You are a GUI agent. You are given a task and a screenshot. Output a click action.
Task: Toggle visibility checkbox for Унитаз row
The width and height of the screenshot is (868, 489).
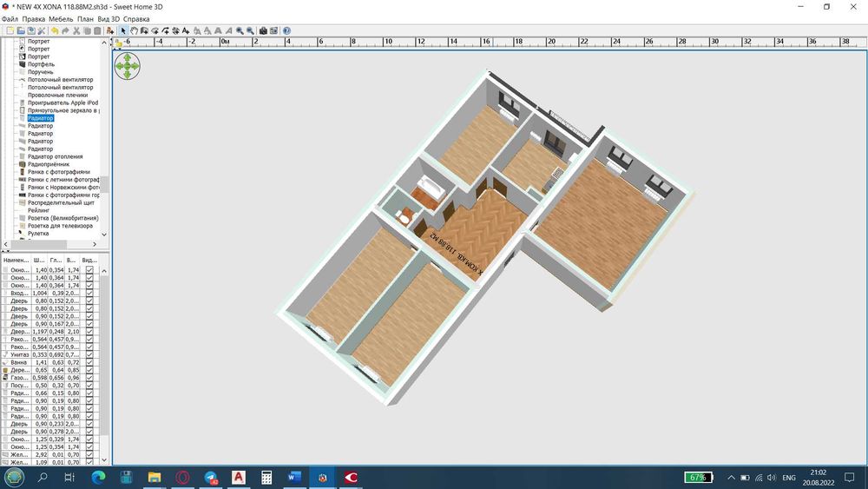[x=89, y=354]
